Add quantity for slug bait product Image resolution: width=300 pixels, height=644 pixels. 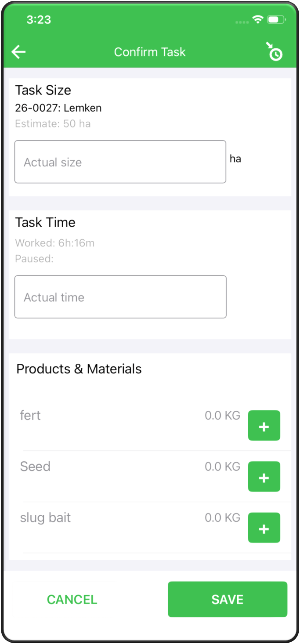coord(264,528)
